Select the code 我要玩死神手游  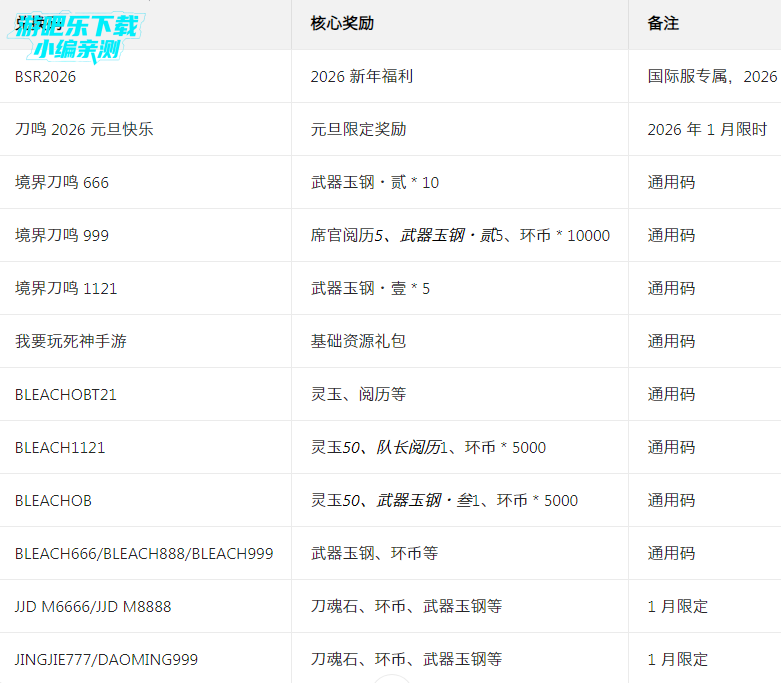click(x=71, y=341)
